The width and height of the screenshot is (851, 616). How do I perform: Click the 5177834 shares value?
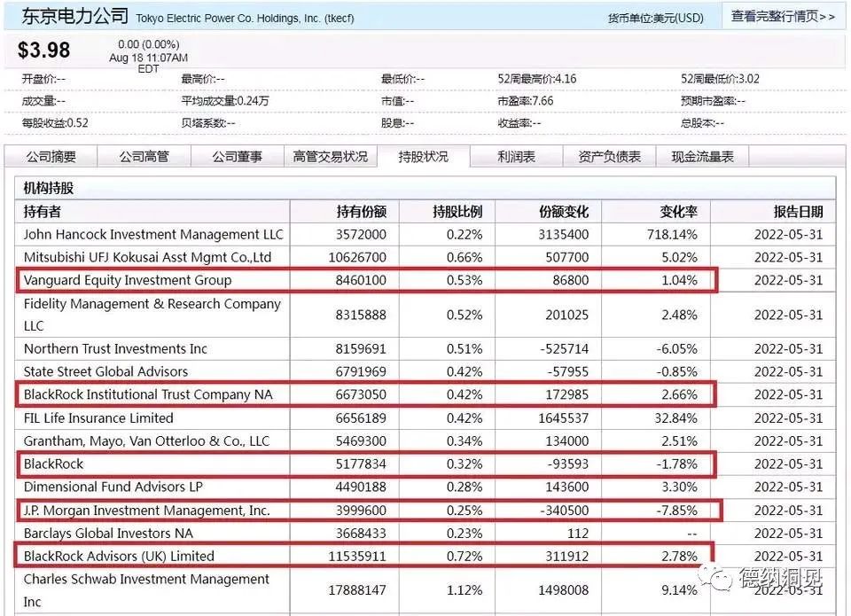(x=361, y=464)
